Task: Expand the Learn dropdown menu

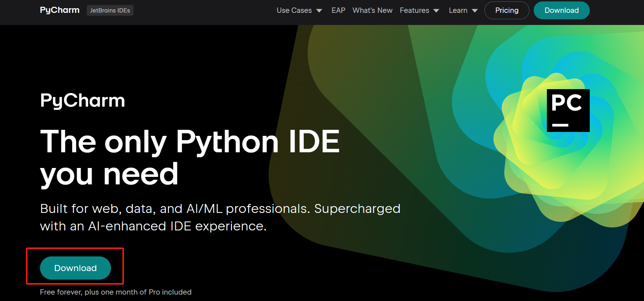Action: coord(463,10)
